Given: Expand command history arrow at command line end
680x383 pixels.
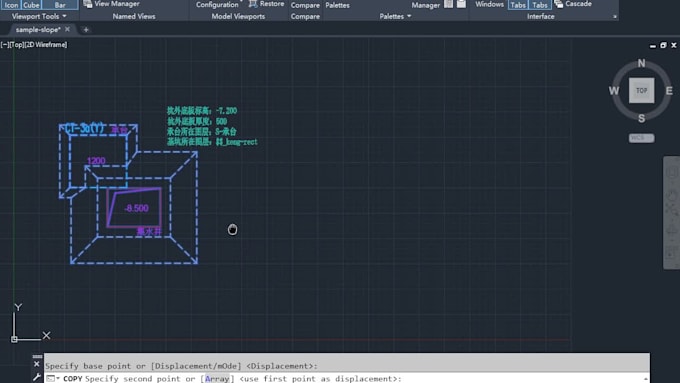Looking at the screenshot, I should [x=645, y=379].
